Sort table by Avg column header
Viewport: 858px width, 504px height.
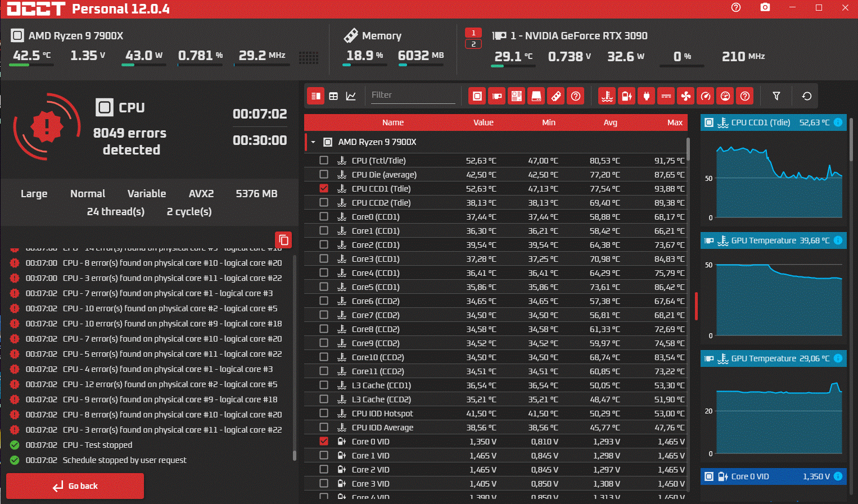point(610,122)
